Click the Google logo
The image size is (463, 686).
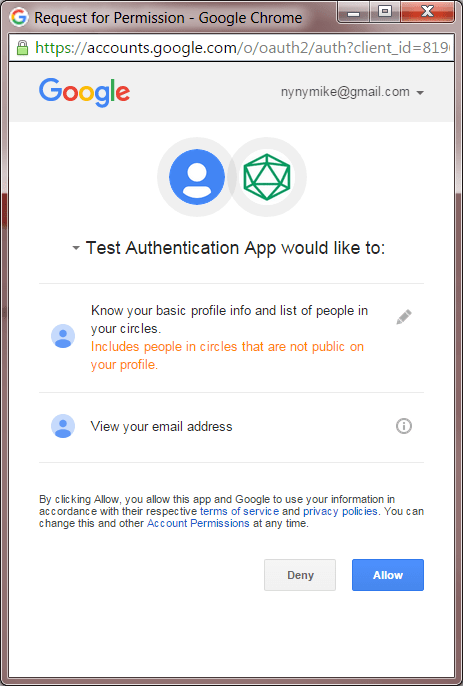pyautogui.click(x=84, y=93)
